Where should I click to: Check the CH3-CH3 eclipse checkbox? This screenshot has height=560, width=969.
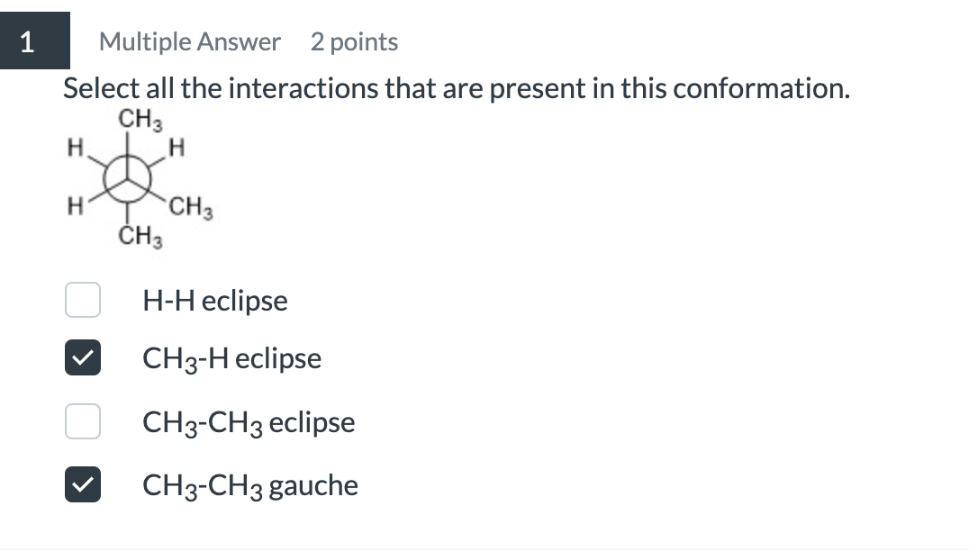pos(82,421)
